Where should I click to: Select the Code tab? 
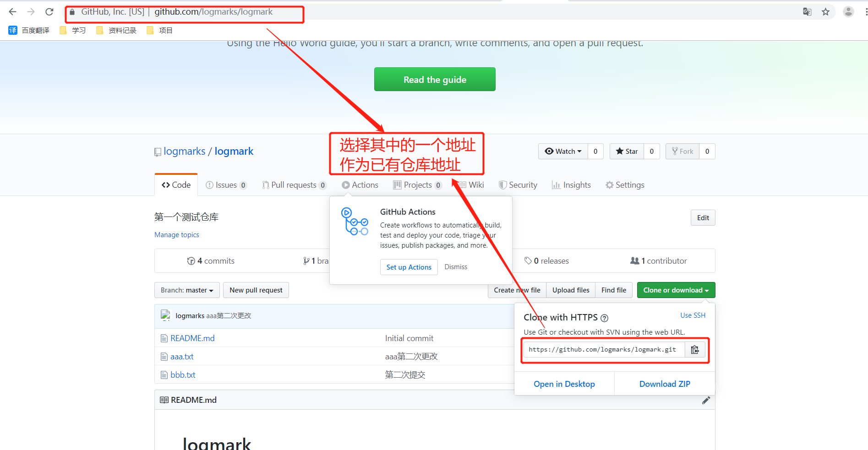[x=176, y=185]
